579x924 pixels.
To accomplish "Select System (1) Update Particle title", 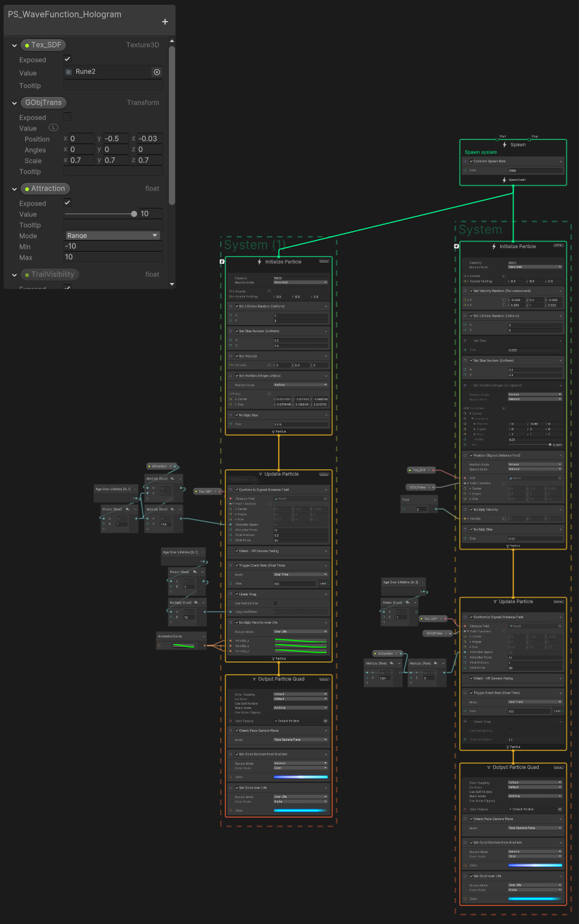I will point(281,474).
